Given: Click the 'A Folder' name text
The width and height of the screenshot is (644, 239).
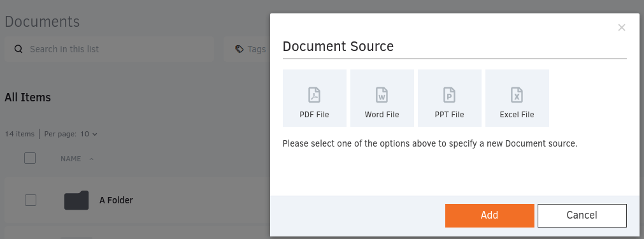Looking at the screenshot, I should (x=116, y=200).
